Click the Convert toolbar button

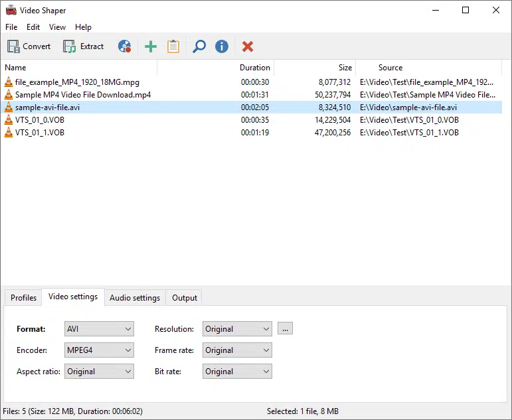click(x=29, y=46)
